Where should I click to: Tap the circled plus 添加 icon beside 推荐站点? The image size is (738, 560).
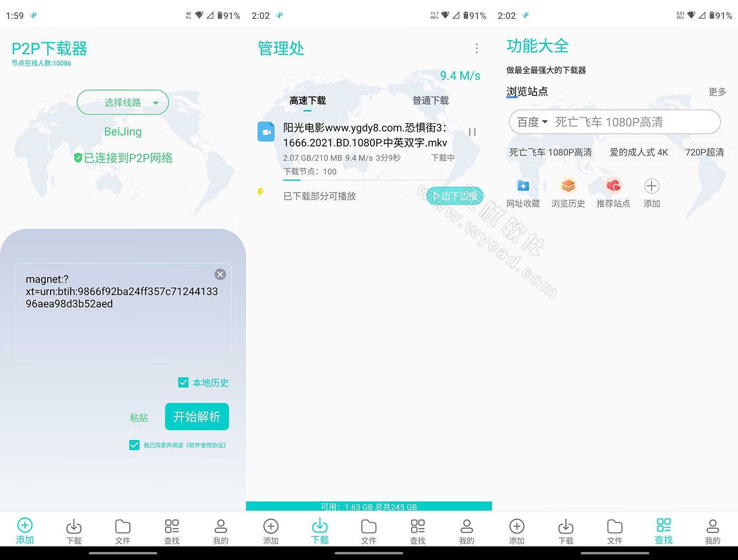[652, 186]
